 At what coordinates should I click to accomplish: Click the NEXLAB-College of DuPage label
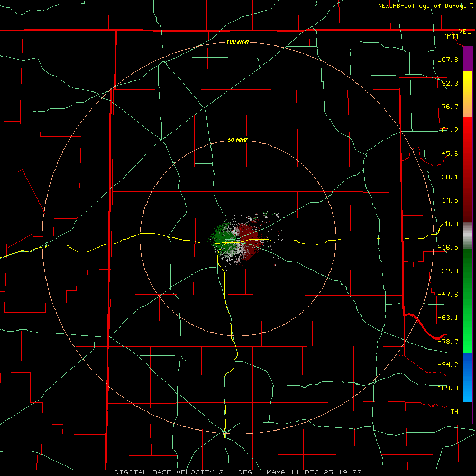coord(423,6)
